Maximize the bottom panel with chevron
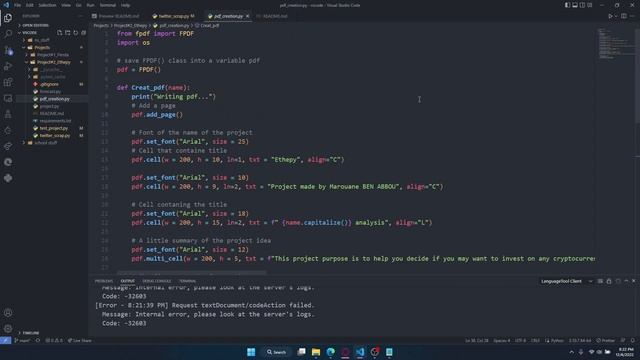Image resolution: width=640 pixels, height=360 pixels. pos(626,281)
